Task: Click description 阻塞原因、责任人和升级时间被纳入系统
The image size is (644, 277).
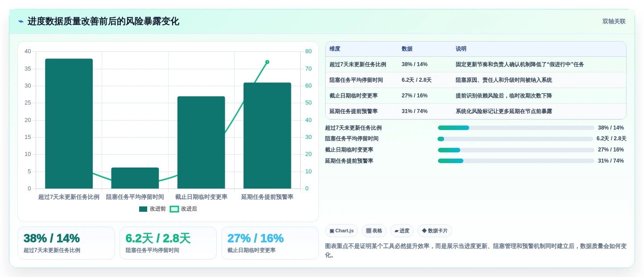Action: [x=504, y=80]
